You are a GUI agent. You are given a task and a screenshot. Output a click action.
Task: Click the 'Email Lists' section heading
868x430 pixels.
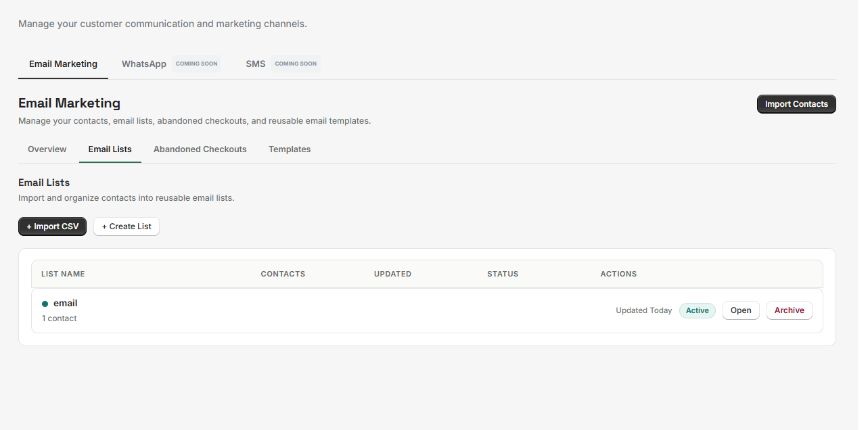(x=44, y=183)
